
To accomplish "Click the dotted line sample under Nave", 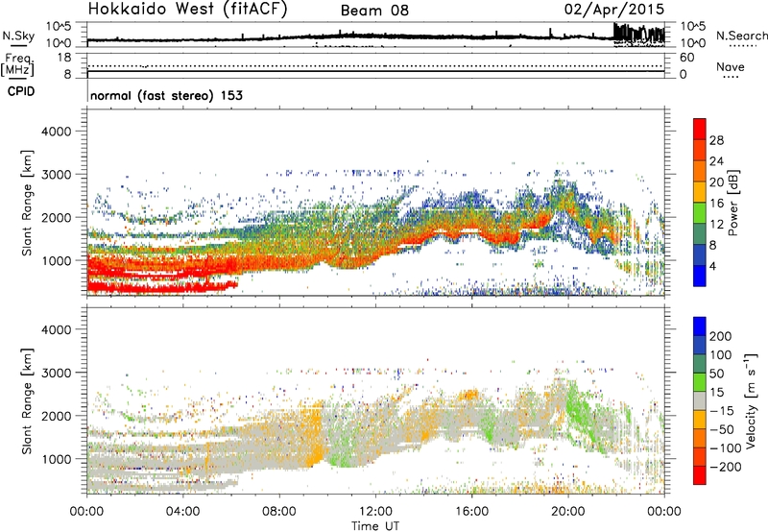I will tap(731, 77).
